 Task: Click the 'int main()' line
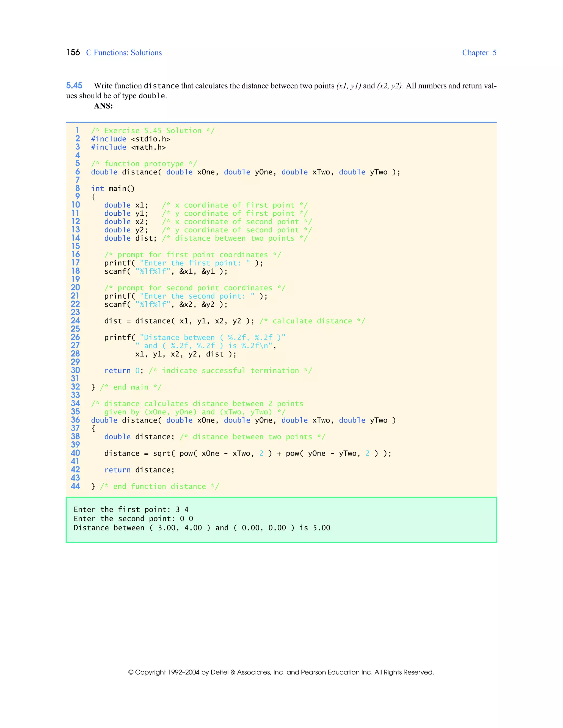(113, 189)
